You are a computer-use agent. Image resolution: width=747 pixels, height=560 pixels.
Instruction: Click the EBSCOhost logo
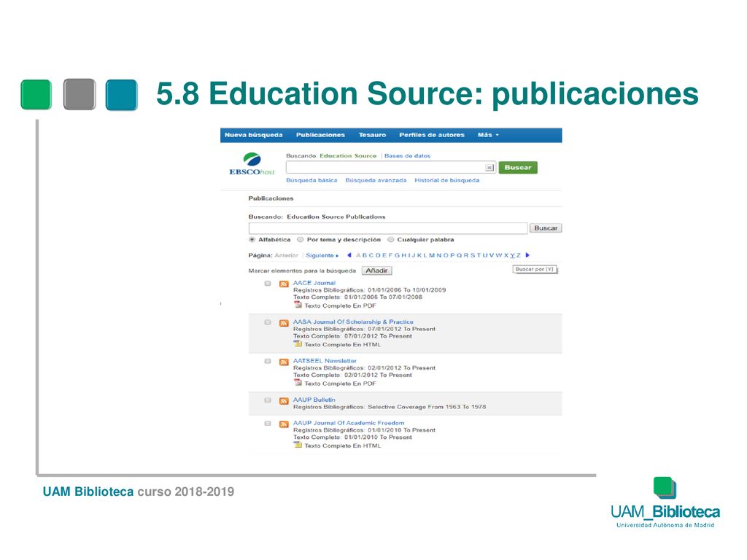click(x=252, y=164)
